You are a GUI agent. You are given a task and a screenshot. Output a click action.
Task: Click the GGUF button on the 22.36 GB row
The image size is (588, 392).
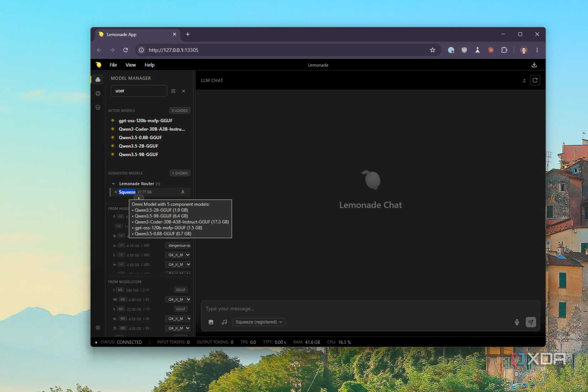tap(181, 309)
